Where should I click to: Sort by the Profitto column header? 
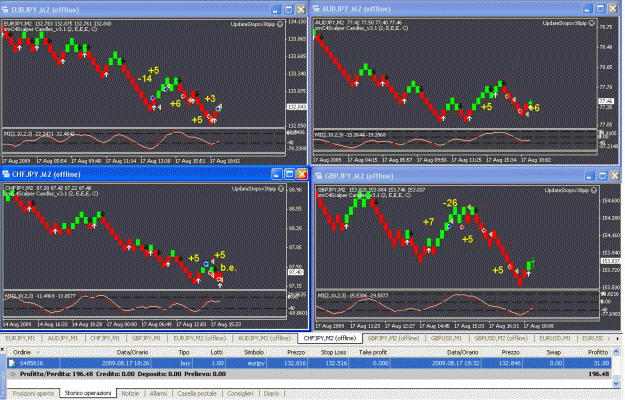586,352
